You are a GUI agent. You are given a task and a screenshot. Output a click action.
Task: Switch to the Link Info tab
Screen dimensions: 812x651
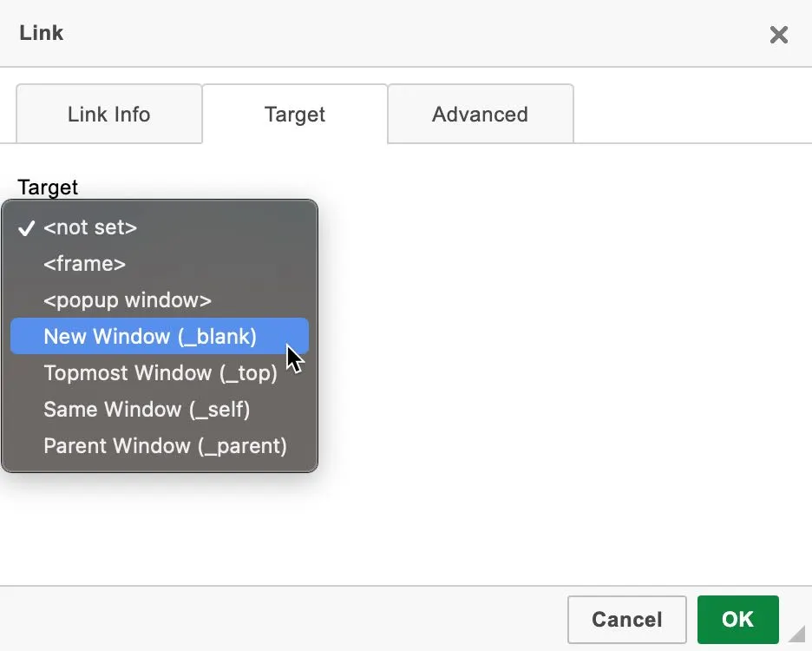point(108,115)
